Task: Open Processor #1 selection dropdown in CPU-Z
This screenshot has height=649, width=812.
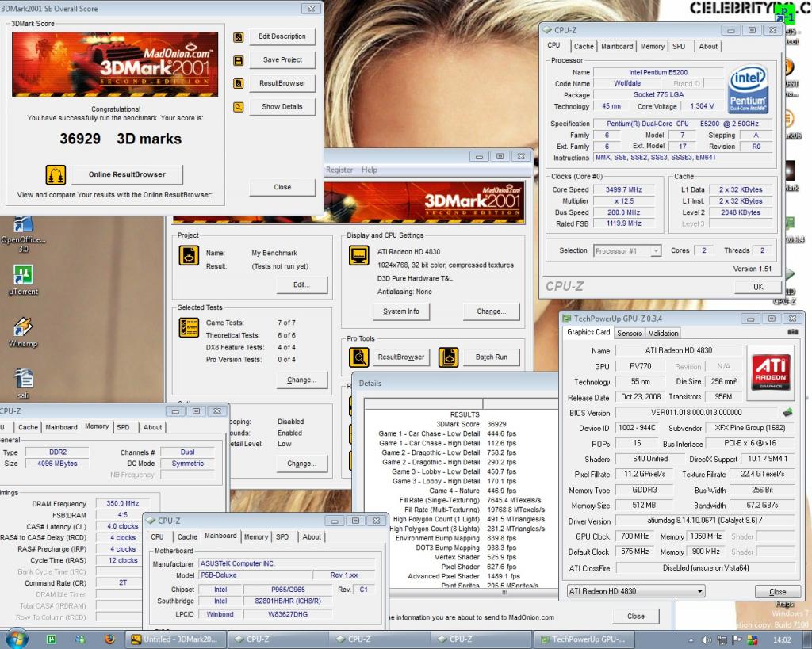Action: [x=628, y=251]
